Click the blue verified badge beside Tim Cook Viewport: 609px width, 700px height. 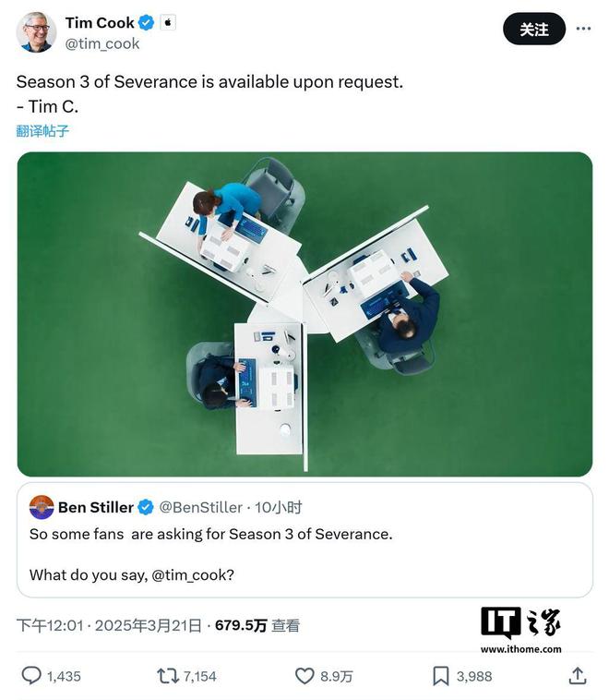click(x=146, y=22)
